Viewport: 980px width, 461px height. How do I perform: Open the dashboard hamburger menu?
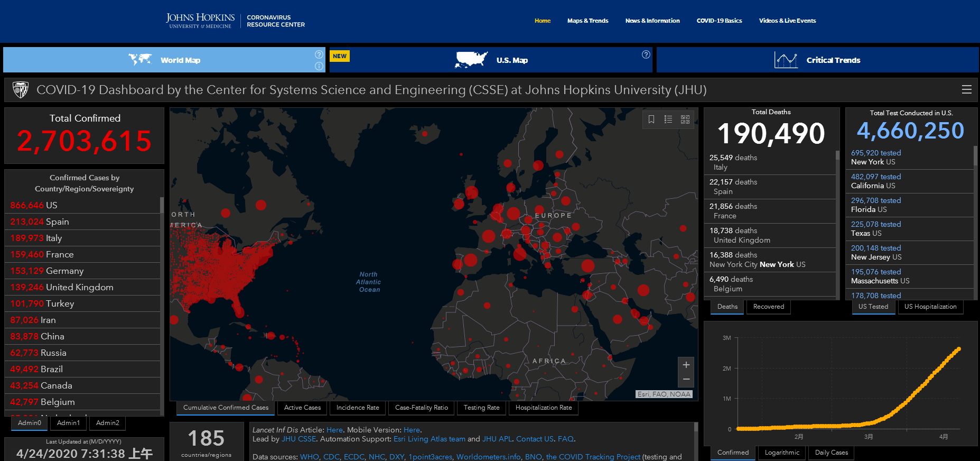(966, 90)
